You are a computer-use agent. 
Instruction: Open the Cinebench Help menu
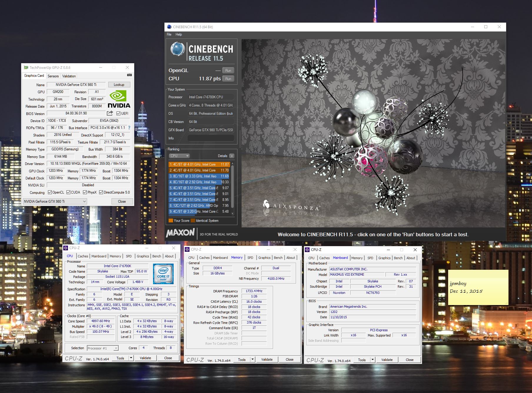coord(179,34)
